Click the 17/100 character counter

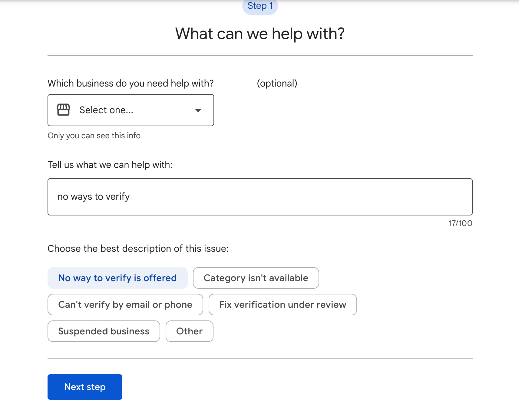(x=460, y=223)
